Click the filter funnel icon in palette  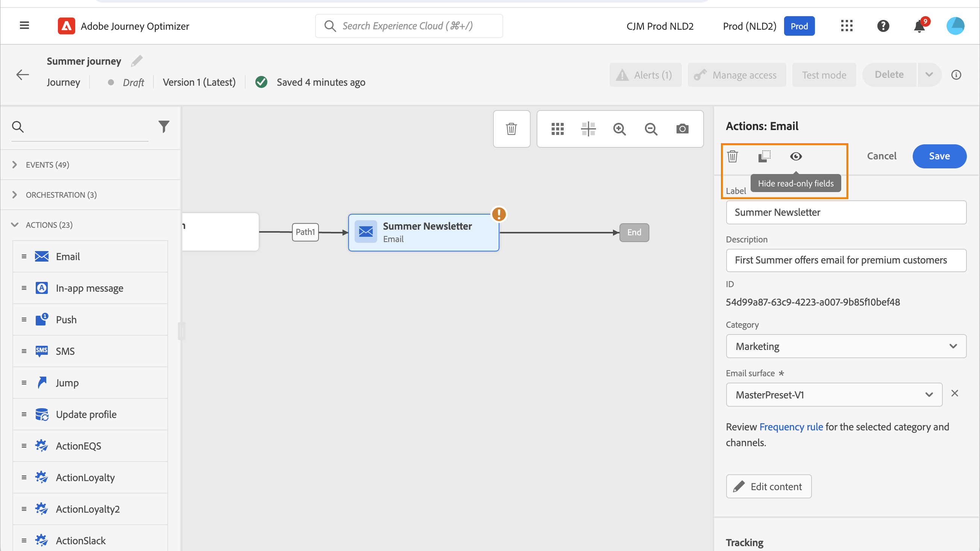(x=164, y=126)
